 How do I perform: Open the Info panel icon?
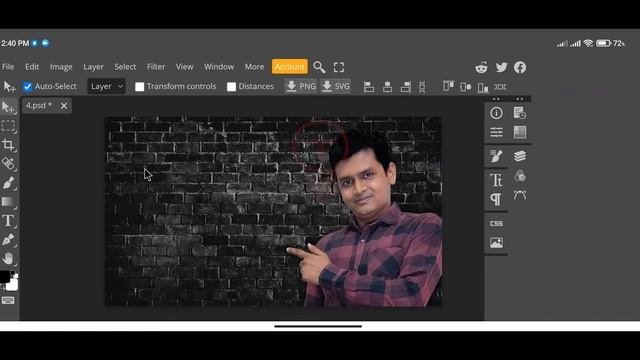[496, 113]
